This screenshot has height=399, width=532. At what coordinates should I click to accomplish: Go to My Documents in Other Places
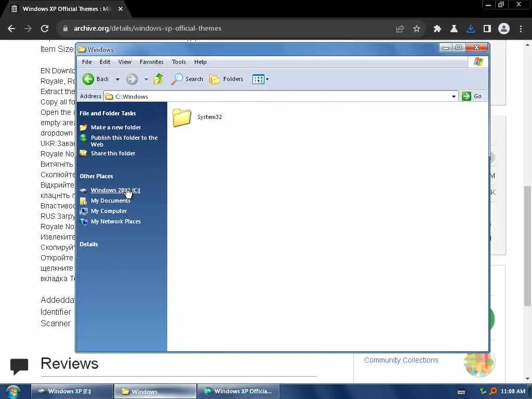pos(110,201)
